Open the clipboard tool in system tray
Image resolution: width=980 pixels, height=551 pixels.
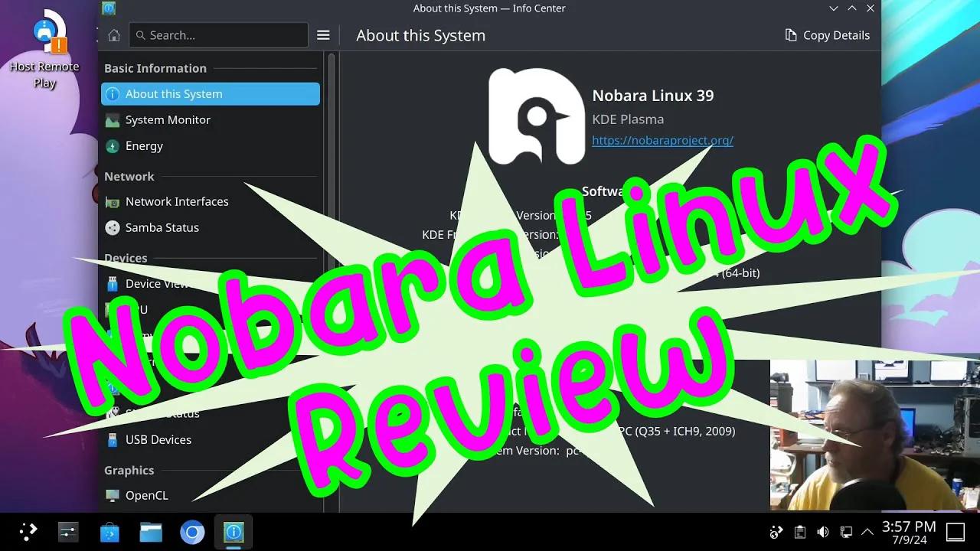(x=799, y=531)
